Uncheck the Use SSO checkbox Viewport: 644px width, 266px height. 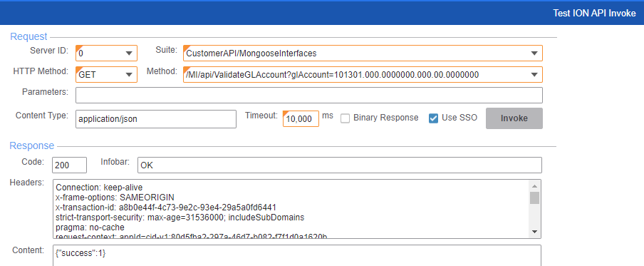tap(433, 118)
